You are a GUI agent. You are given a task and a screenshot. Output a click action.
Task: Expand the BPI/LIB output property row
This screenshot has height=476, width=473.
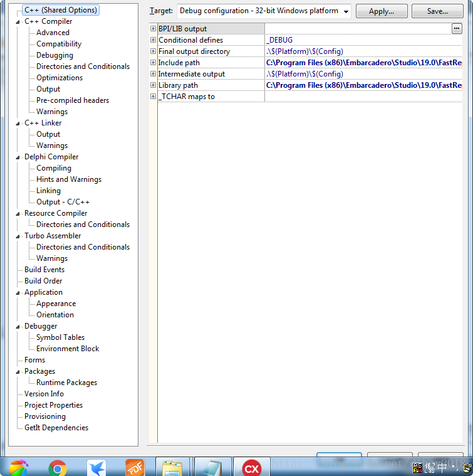(x=153, y=29)
